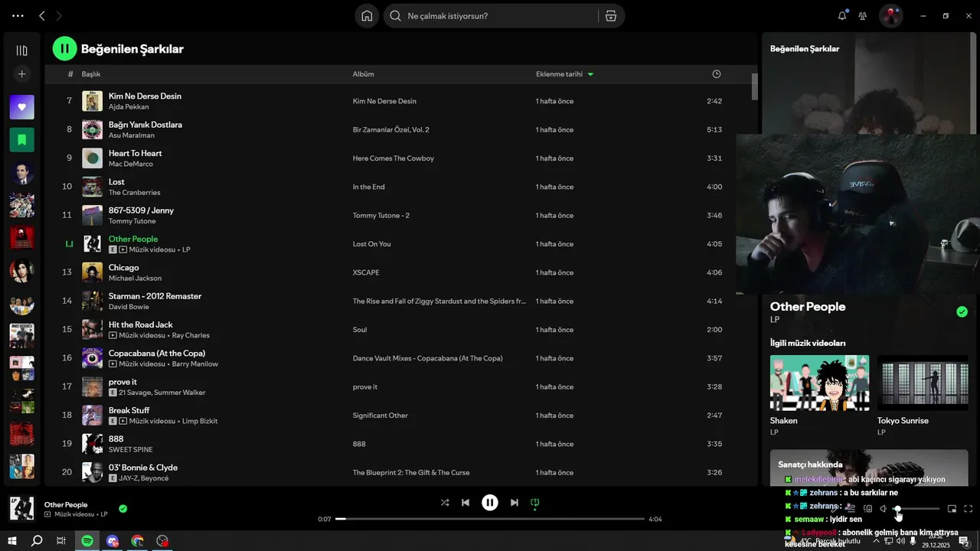This screenshot has width=980, height=551.
Task: Go forward with the right arrow
Action: pos(60,15)
